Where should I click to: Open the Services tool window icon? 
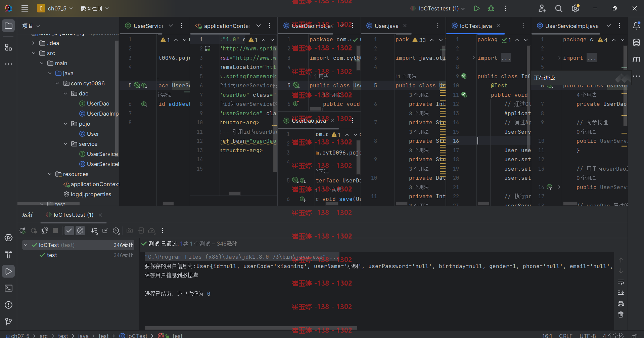point(8,238)
